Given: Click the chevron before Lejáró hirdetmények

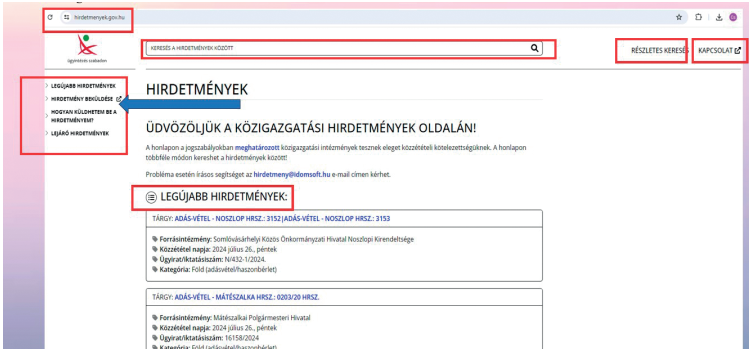Looking at the screenshot, I should point(47,133).
